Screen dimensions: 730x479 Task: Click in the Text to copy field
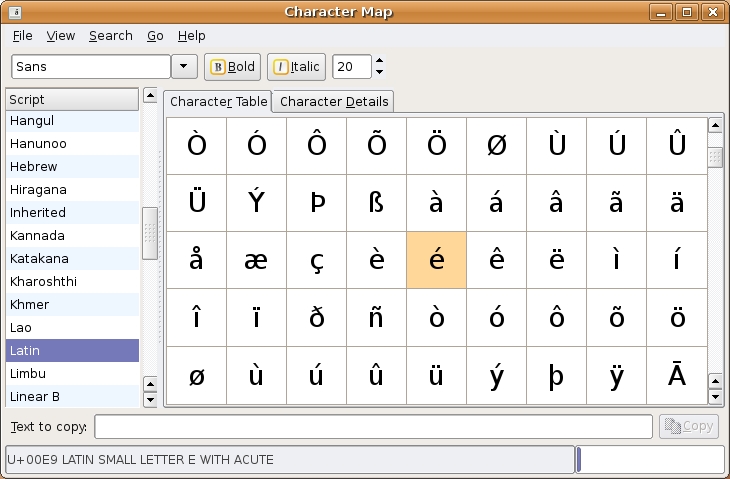[x=373, y=427]
